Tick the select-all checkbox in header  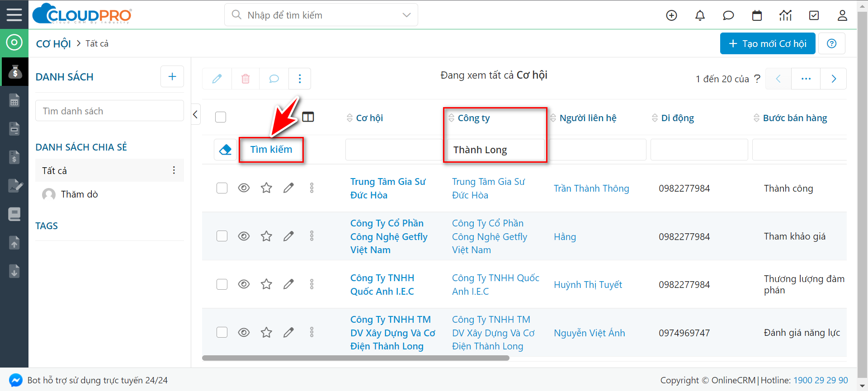click(x=221, y=117)
